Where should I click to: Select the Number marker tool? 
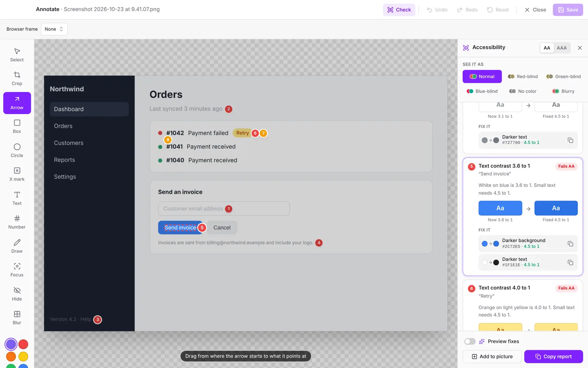(x=17, y=223)
